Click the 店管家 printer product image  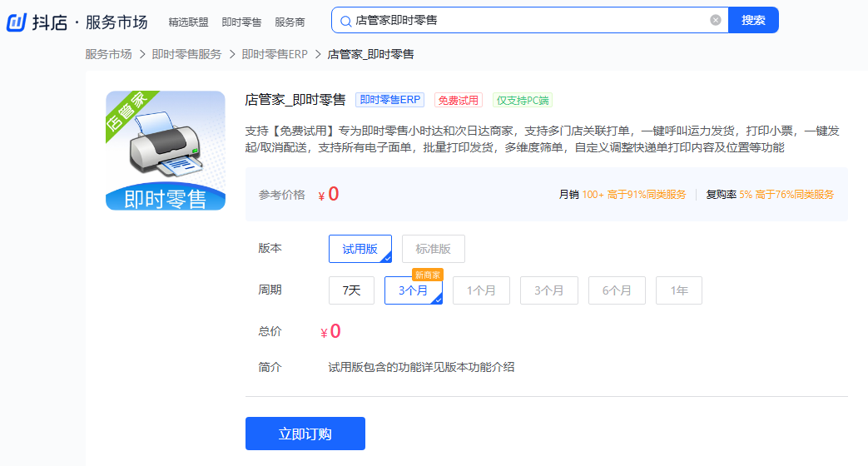[166, 151]
